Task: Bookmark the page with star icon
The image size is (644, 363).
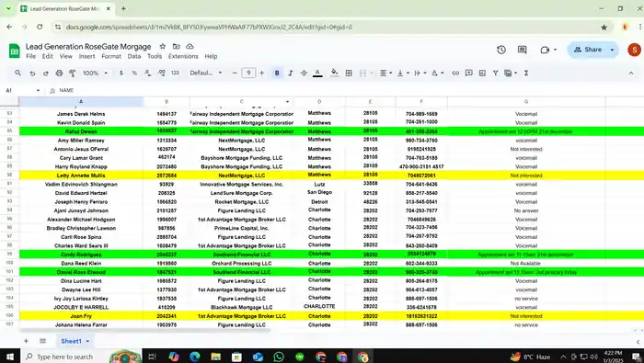Action: coord(604,27)
